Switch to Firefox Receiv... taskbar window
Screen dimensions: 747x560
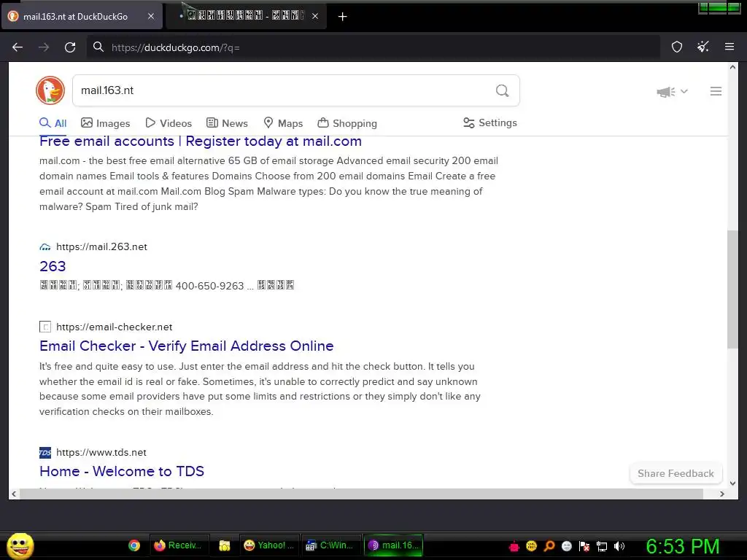click(179, 545)
